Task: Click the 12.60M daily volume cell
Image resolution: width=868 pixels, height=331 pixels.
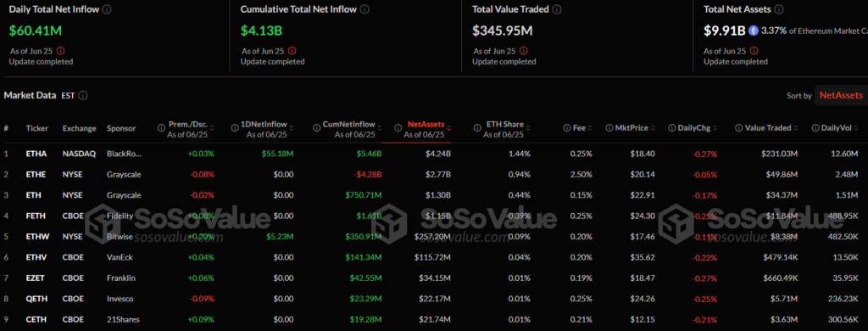Action: 846,154
